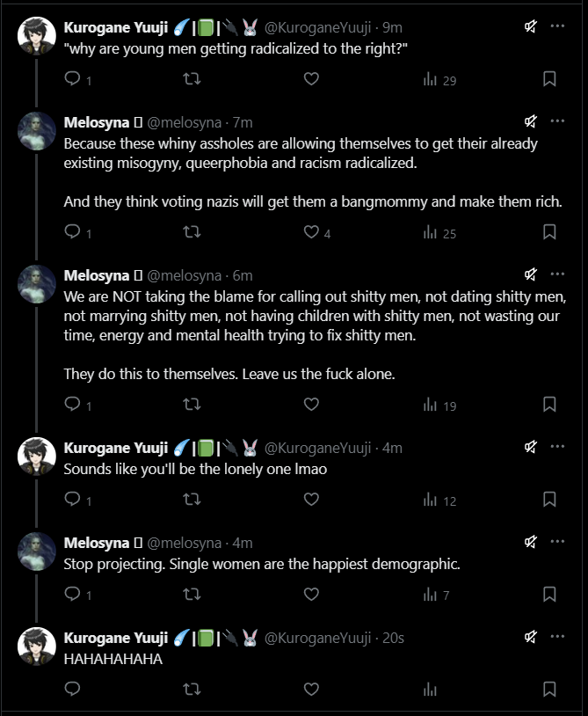Like the tweet with 4 likes
588x716 pixels.
310,232
